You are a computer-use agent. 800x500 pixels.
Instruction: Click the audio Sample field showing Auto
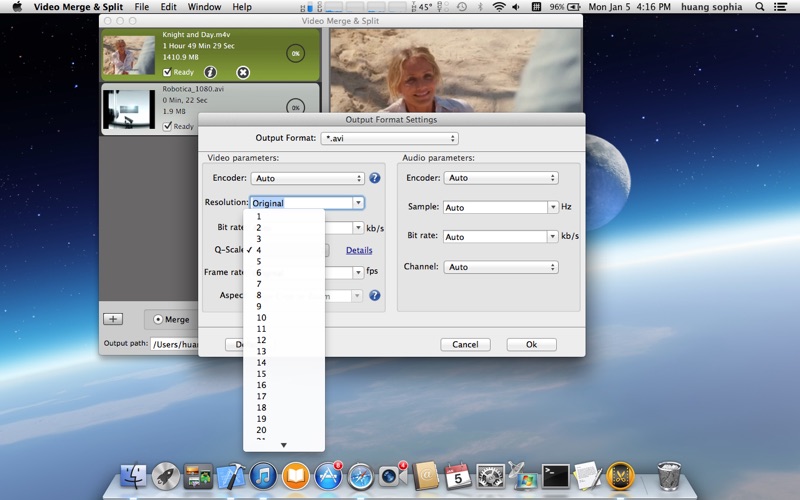495,207
